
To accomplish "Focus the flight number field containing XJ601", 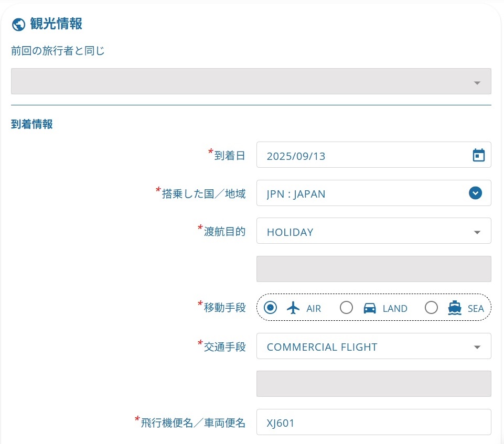I will tap(373, 423).
